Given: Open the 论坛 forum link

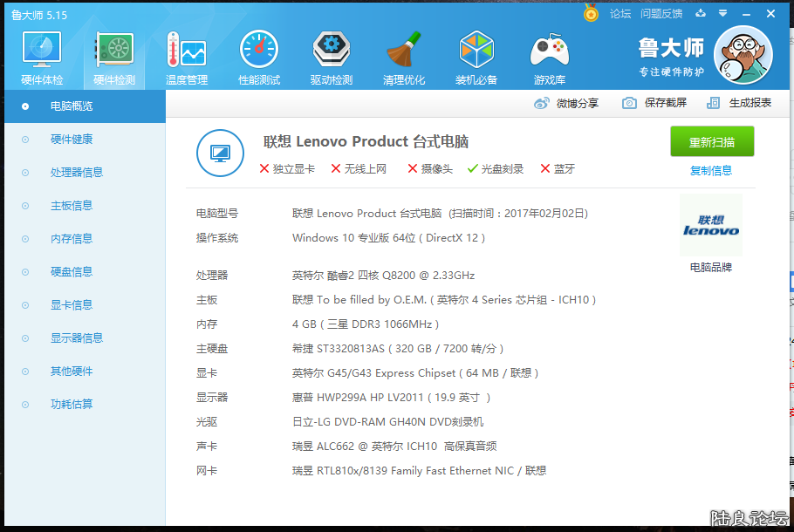Looking at the screenshot, I should point(620,14).
